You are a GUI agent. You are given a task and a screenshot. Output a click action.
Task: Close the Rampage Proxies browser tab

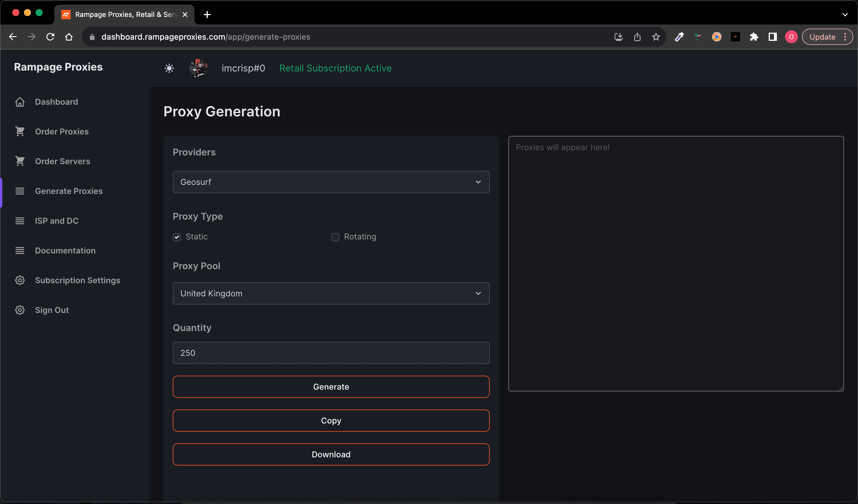pyautogui.click(x=185, y=15)
